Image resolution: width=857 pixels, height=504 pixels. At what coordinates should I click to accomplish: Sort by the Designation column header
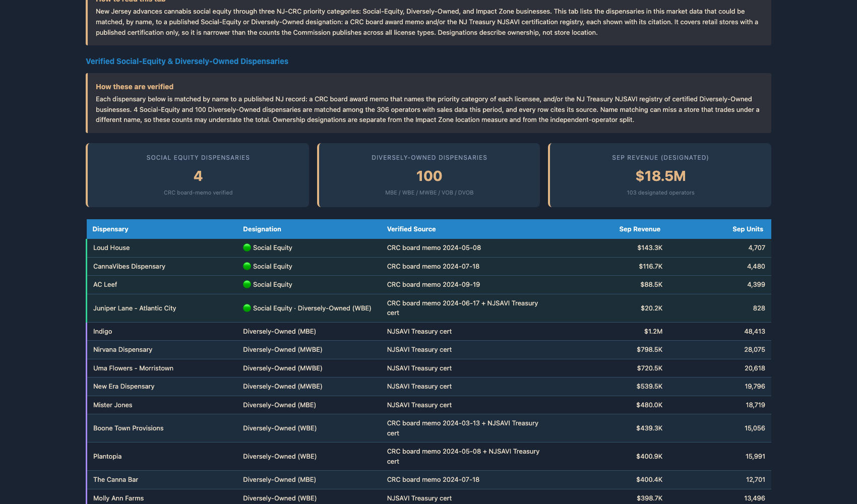[262, 229]
